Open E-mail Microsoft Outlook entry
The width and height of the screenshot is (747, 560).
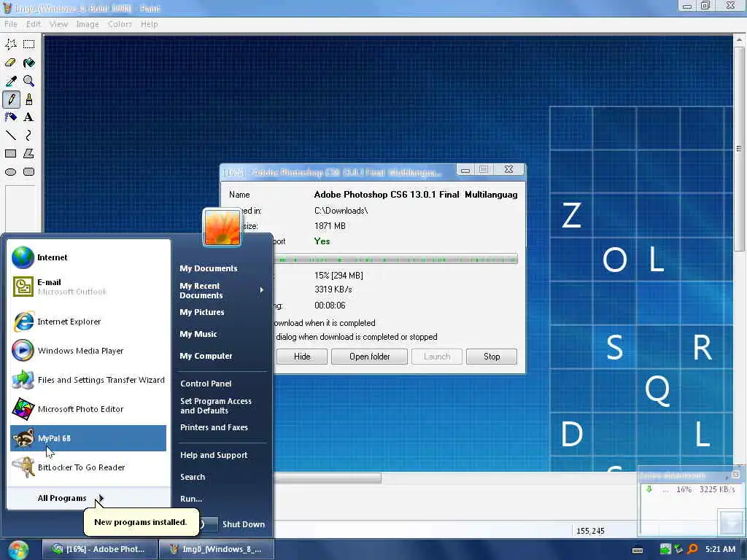click(x=88, y=287)
